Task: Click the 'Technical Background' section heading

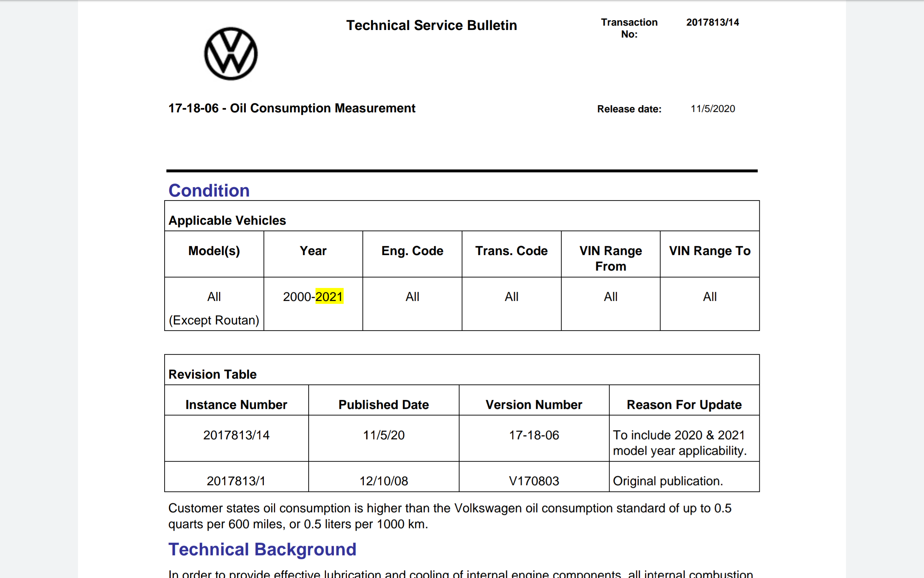Action: [262, 549]
